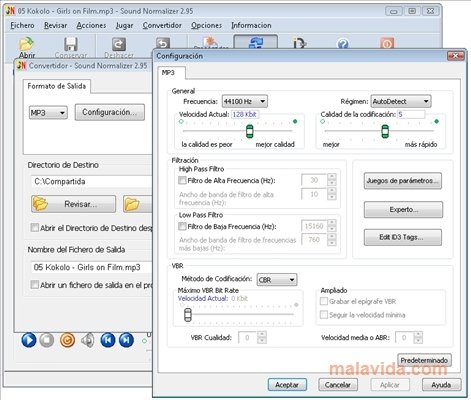Increase the low pass 15160 Hz spinner
The image size is (471, 400).
(331, 223)
